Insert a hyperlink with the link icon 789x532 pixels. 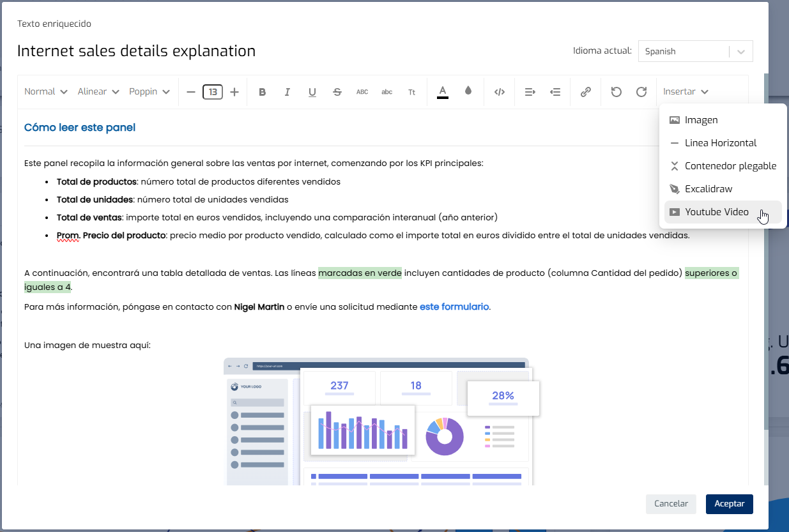coord(585,91)
